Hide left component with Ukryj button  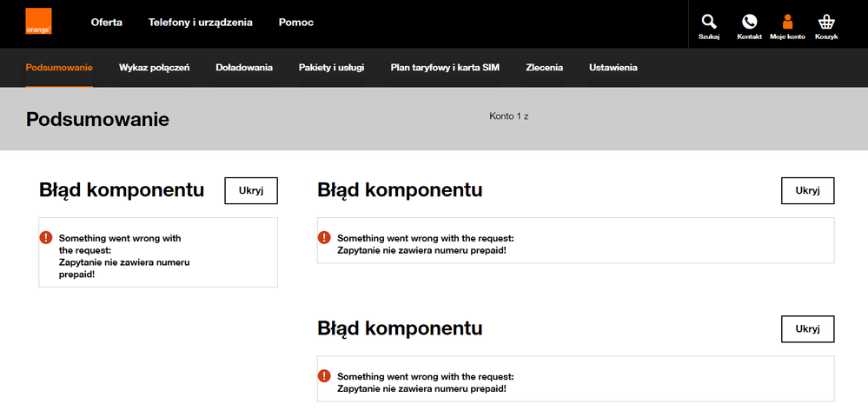tap(251, 191)
